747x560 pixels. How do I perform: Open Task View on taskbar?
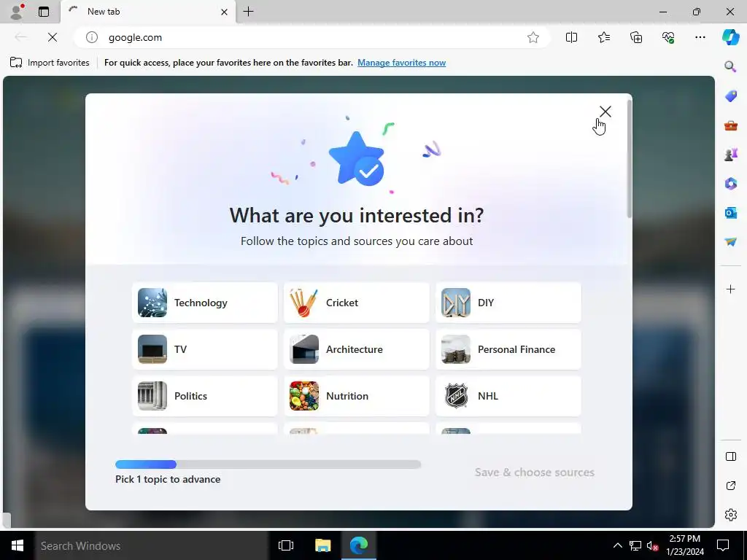(x=286, y=545)
